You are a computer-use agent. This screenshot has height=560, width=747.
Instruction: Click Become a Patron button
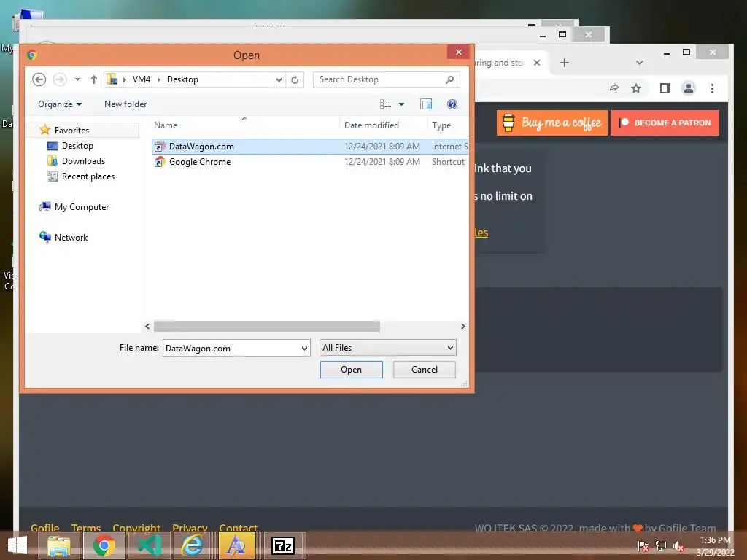pos(665,122)
